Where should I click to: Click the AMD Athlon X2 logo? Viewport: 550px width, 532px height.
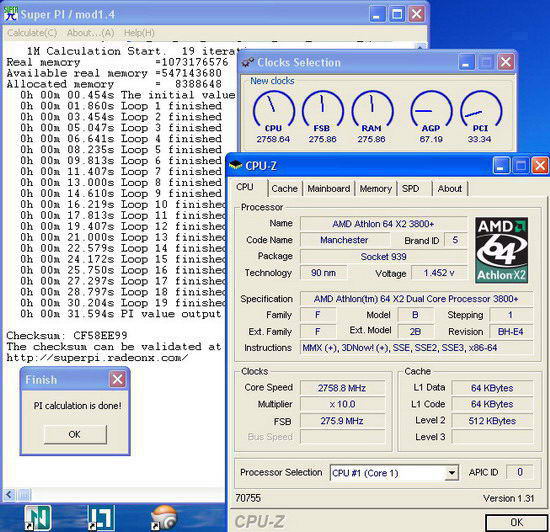[502, 250]
